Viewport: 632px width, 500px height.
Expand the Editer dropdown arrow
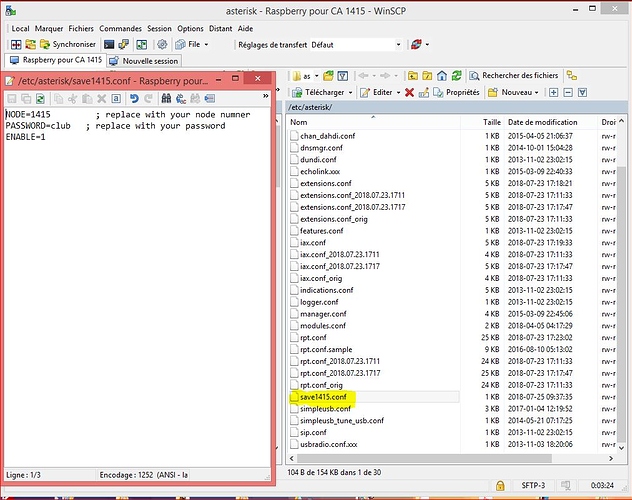tap(398, 93)
